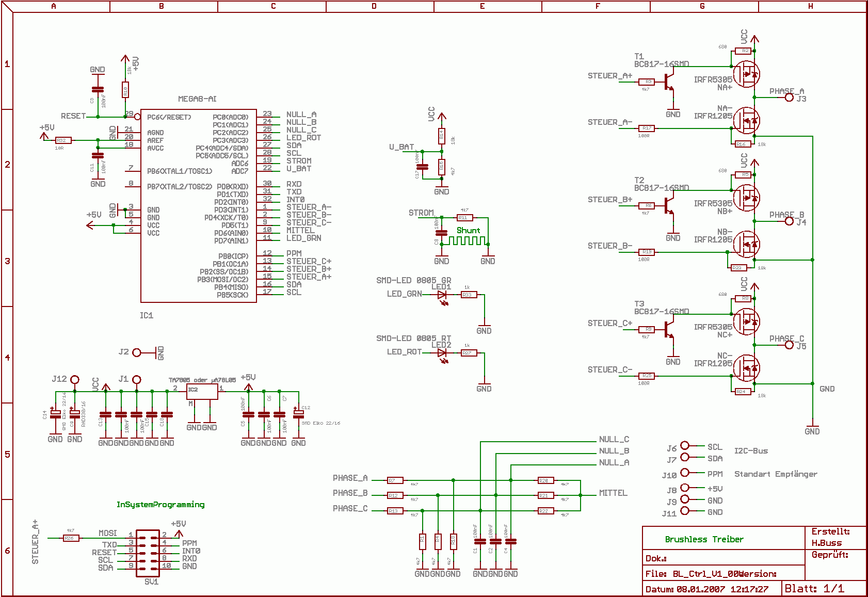Click the MITTEL net label
The image size is (868, 597).
click(x=613, y=493)
